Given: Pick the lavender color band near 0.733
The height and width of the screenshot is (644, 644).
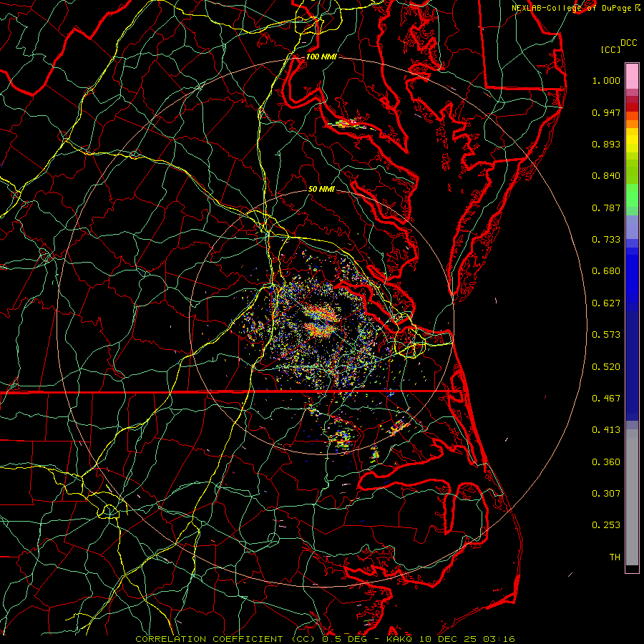Looking at the screenshot, I should pos(632,227).
